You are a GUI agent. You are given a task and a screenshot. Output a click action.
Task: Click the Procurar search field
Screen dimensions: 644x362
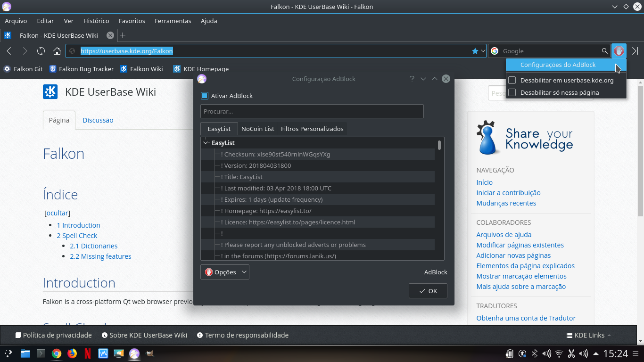312,111
